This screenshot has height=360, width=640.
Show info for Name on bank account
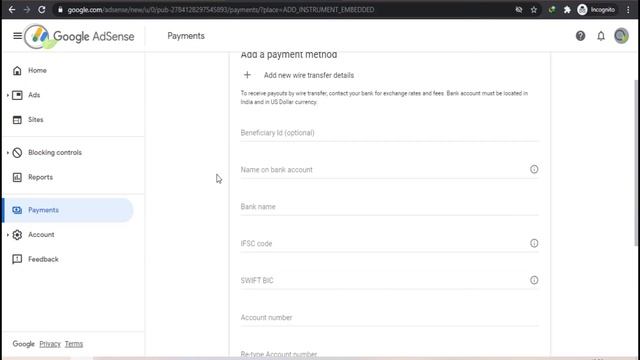(534, 169)
